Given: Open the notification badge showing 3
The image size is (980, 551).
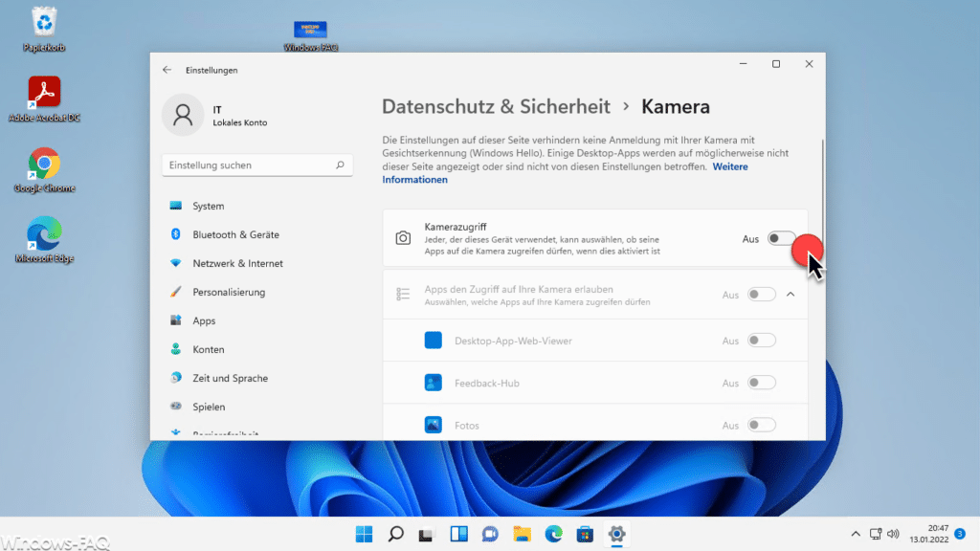Looking at the screenshot, I should (x=960, y=534).
